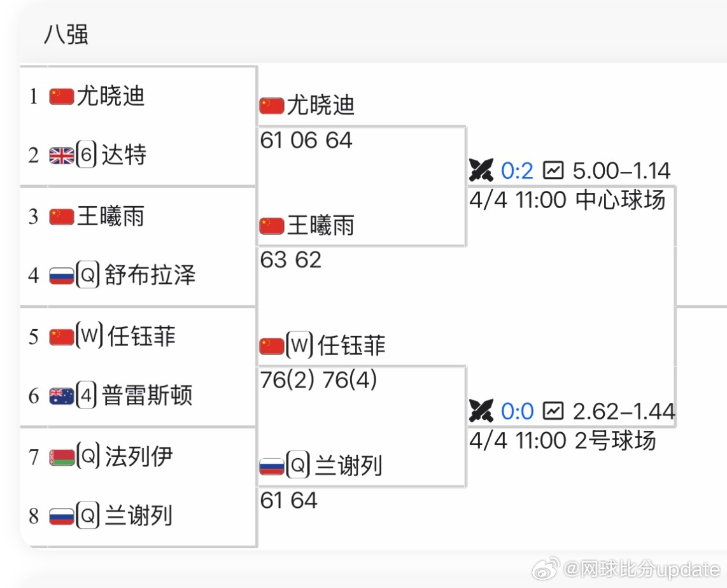Click the 4/4 11:00 2号球场 schedule entry
This screenshot has height=588, width=727.
[x=560, y=440]
